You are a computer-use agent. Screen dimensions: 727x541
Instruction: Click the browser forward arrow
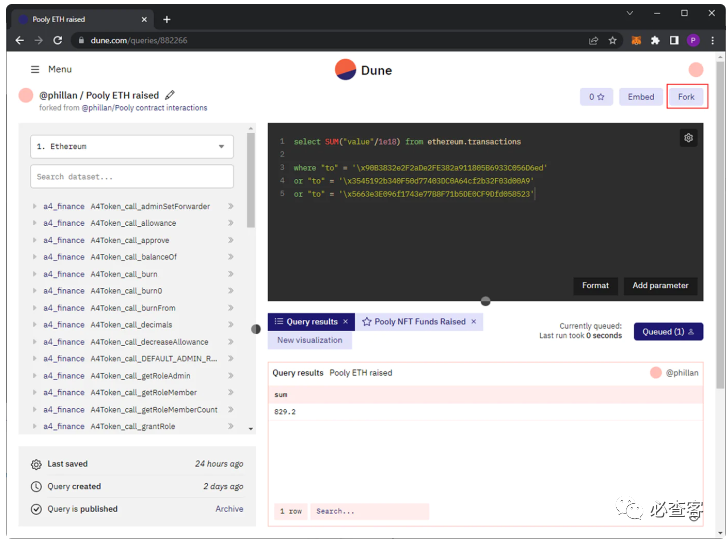(x=38, y=40)
